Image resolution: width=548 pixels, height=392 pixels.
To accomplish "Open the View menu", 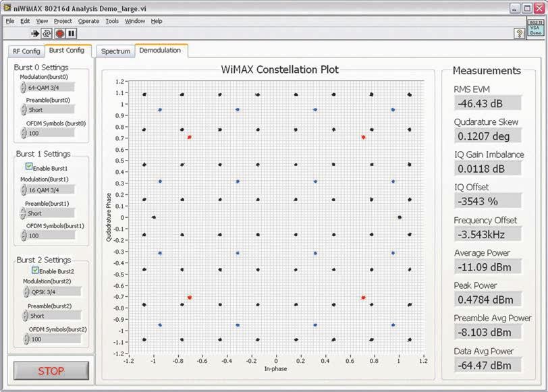I will coord(42,21).
